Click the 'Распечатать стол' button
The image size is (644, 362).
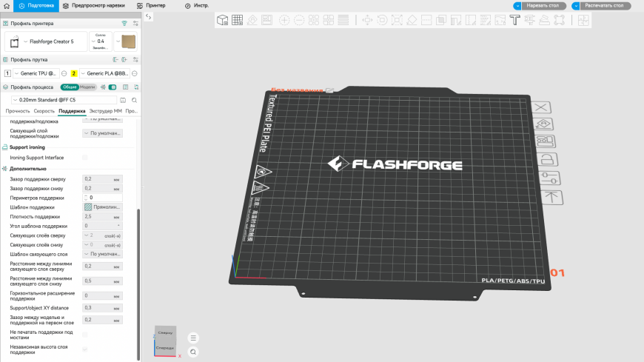[605, 6]
